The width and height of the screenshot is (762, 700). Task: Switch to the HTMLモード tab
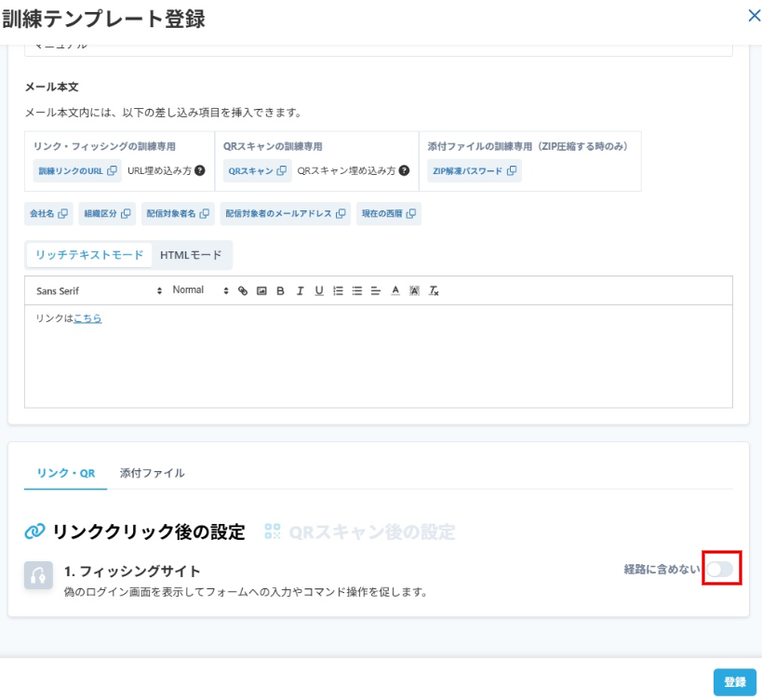[x=191, y=255]
